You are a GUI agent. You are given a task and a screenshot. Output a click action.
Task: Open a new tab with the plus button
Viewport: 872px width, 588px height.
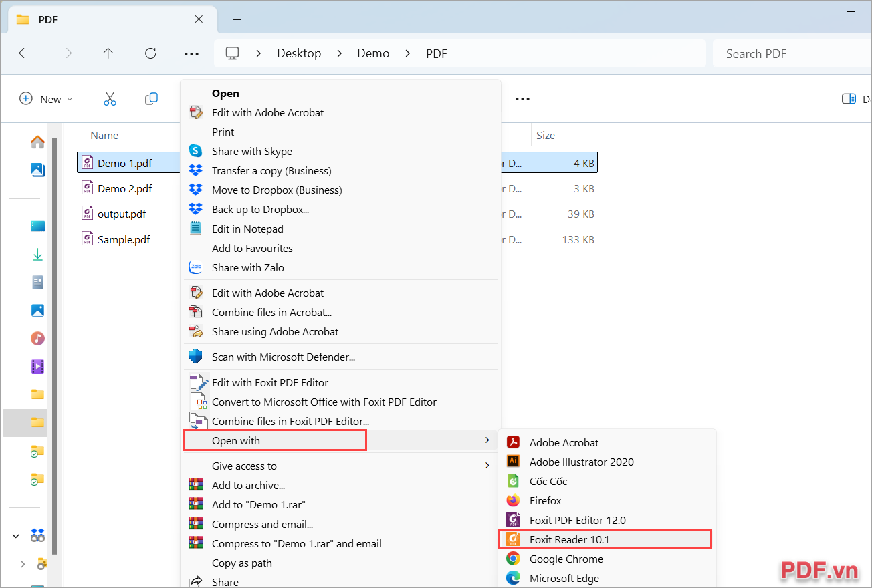coord(237,19)
